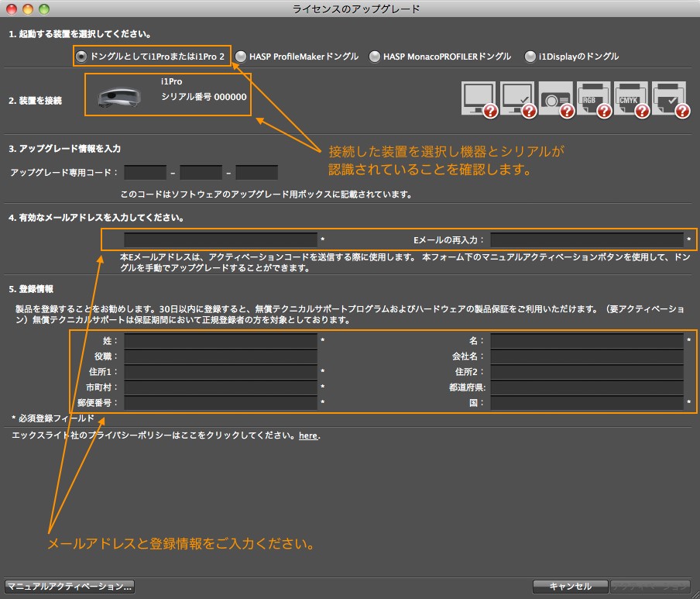The height and width of the screenshot is (599, 700).
Task: Click the 姓 (last name) field
Action: point(221,340)
